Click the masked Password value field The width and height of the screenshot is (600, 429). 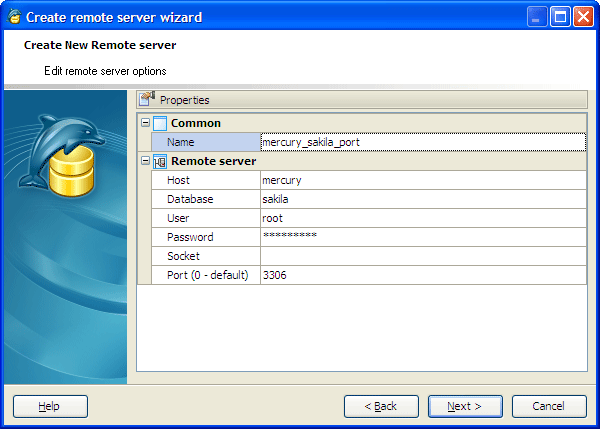click(423, 237)
